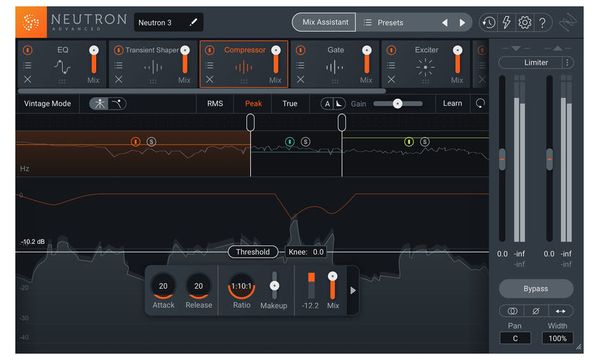Toggle the Transient Shaper power button
Screen dimensions: 600x360
click(118, 50)
